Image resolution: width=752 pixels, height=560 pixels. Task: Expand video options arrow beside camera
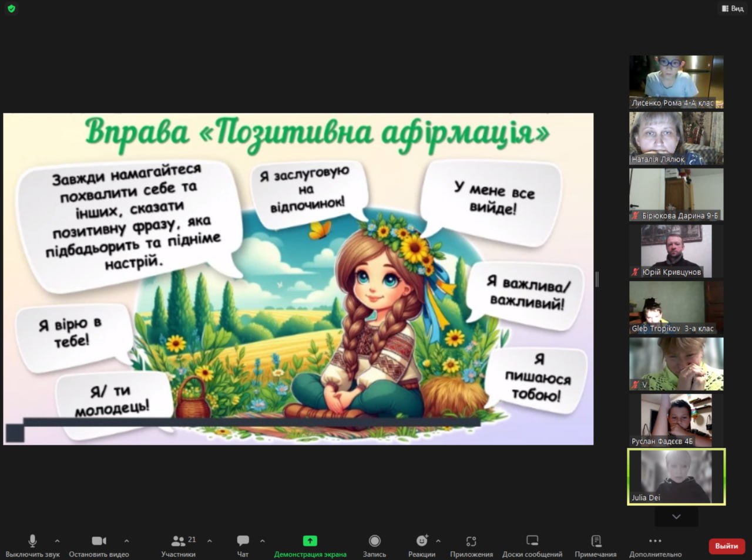(x=126, y=541)
